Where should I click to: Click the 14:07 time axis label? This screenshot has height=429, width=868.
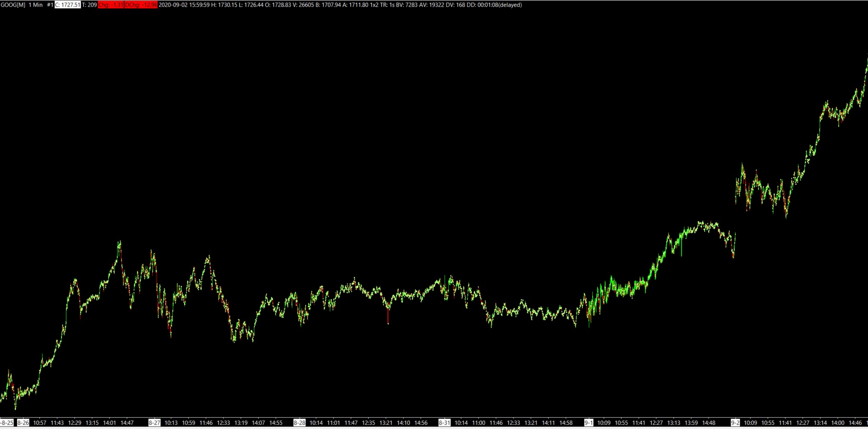tap(258, 423)
